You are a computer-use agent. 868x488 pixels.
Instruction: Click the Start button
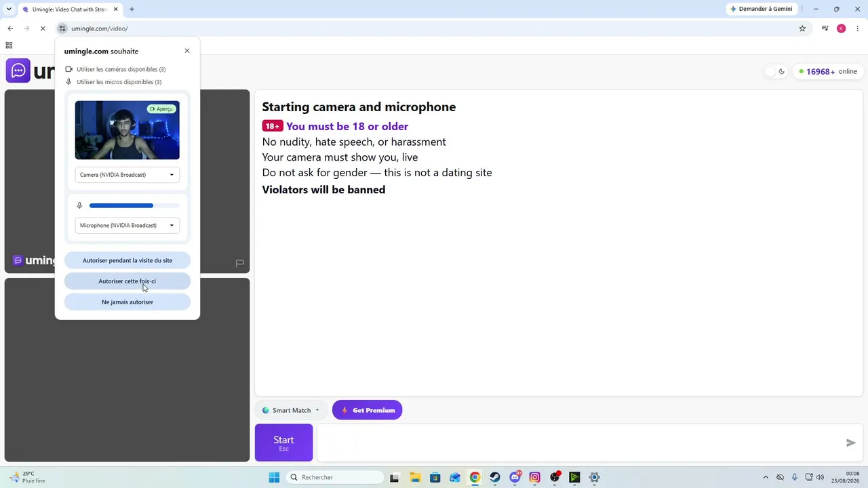click(283, 443)
